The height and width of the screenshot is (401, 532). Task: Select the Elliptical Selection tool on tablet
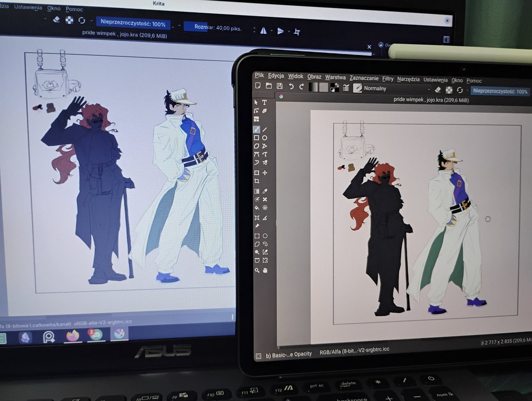tap(265, 236)
